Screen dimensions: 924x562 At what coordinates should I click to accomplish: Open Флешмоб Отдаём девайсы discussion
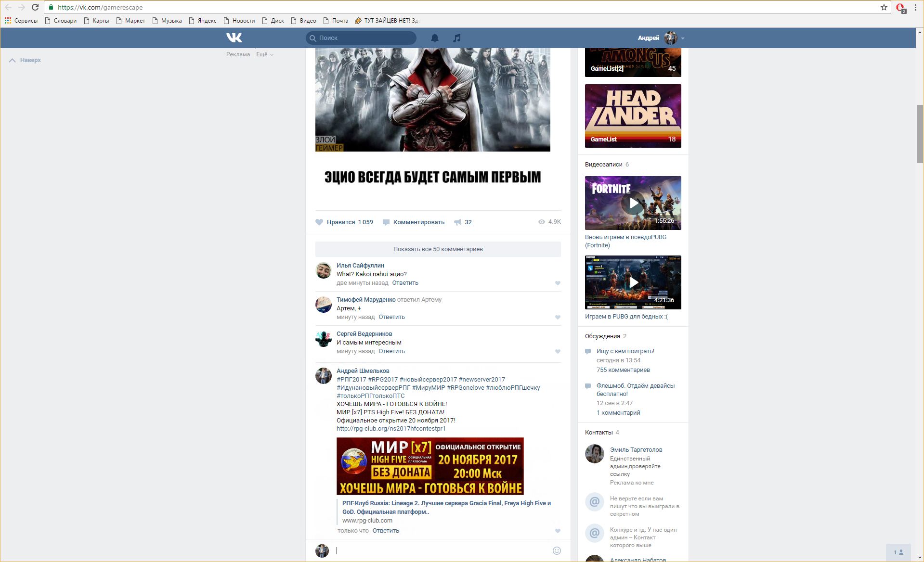tap(636, 390)
